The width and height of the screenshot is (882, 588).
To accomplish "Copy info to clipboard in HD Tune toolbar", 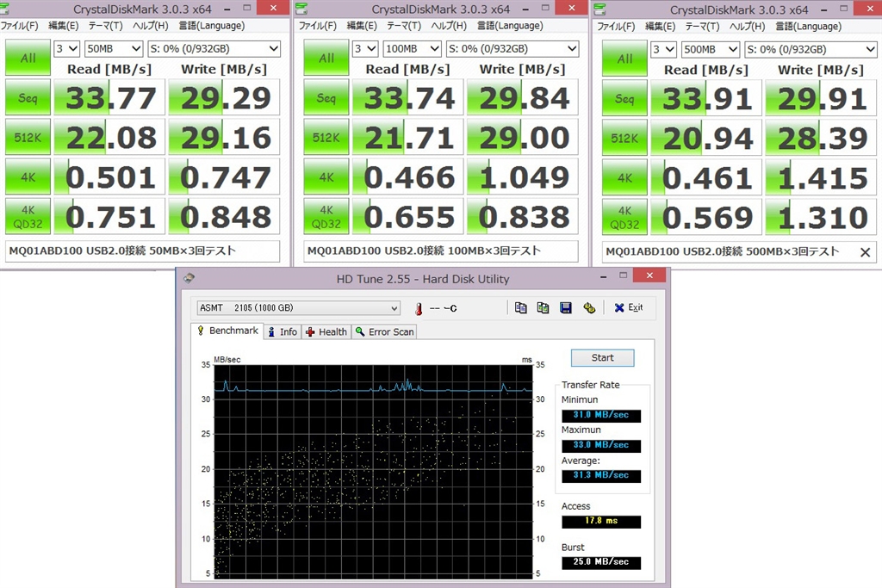I will (521, 307).
